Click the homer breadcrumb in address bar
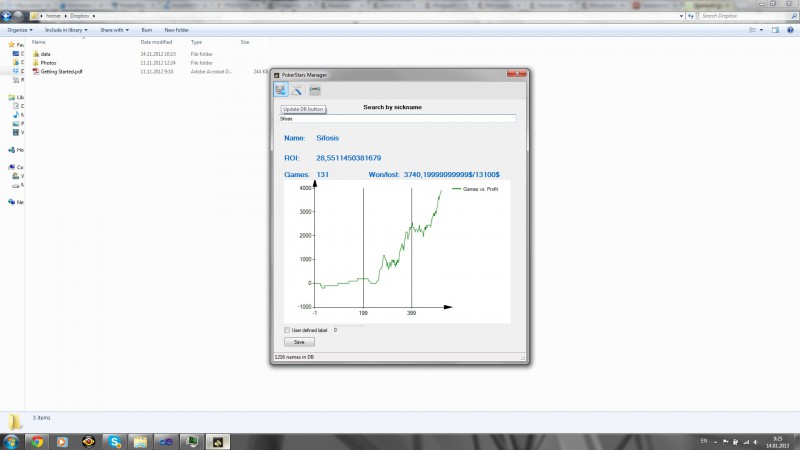Screen dimensions: 800x450 (53, 16)
